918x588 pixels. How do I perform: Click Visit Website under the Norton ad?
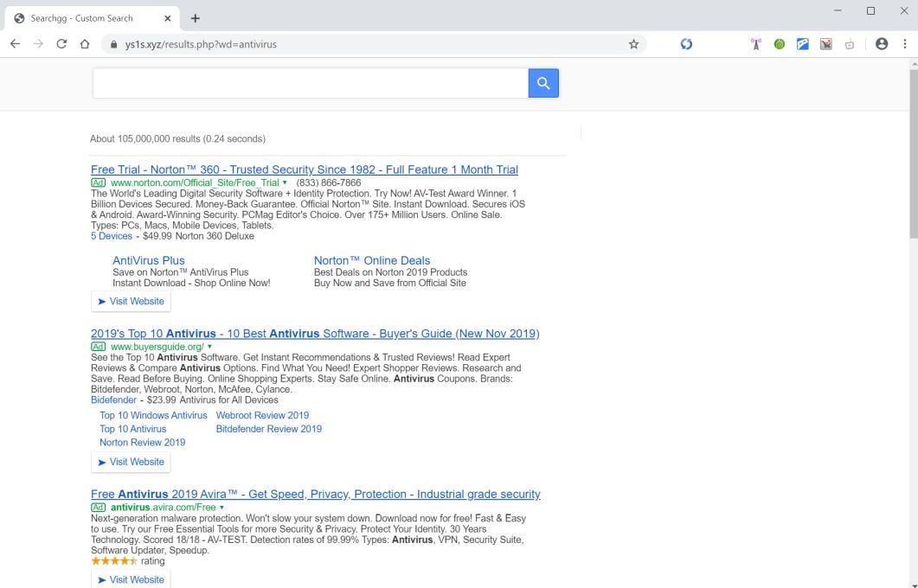[x=132, y=301]
